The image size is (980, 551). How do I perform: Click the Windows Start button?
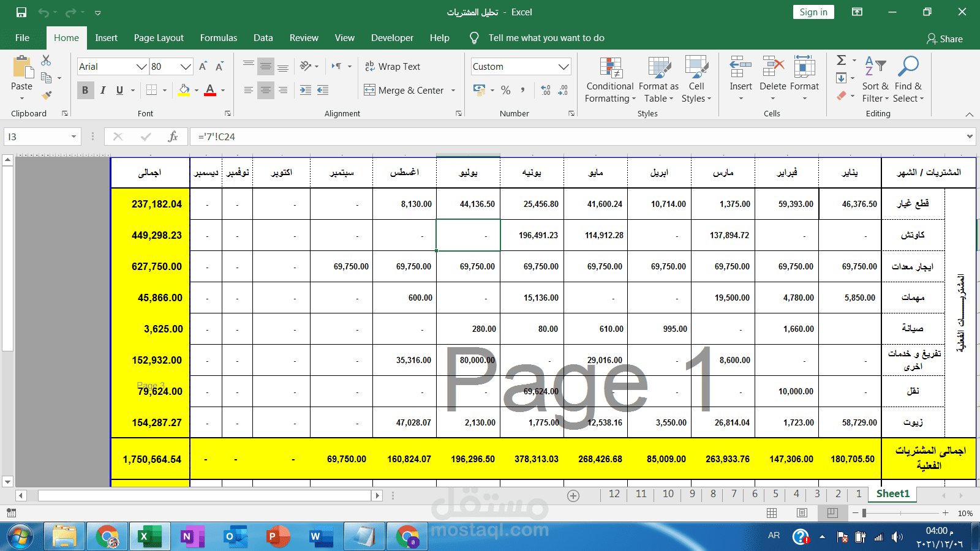20,537
